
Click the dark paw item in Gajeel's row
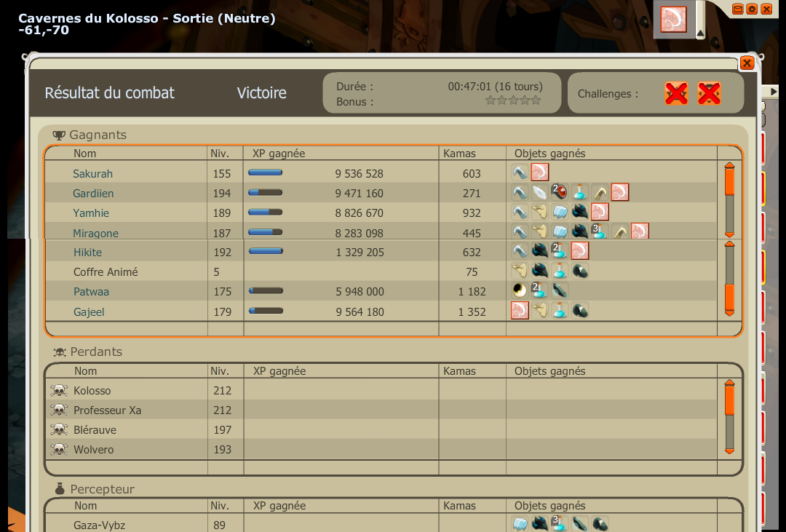tap(580, 310)
